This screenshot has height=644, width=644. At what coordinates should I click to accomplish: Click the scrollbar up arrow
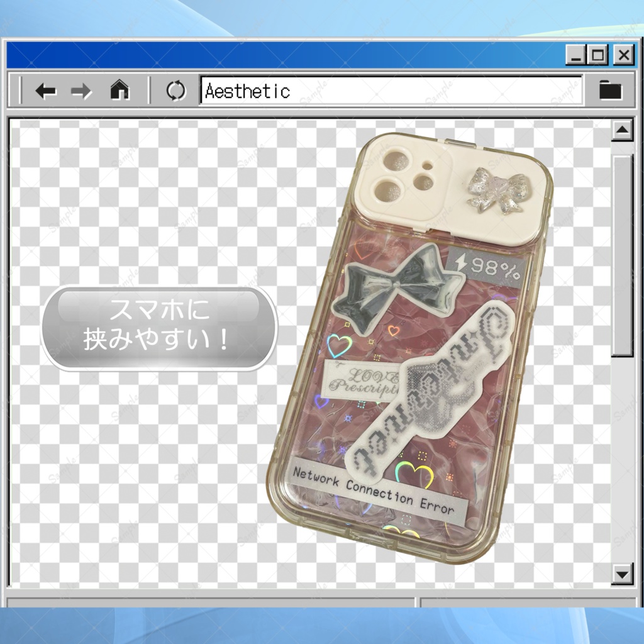click(x=623, y=129)
